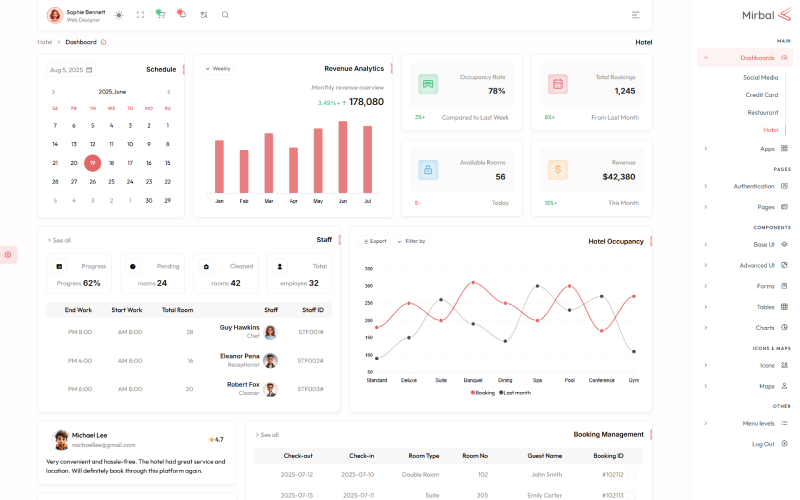Image resolution: width=800 pixels, height=500 pixels.
Task: Open the shopping cart icon
Action: [160, 14]
